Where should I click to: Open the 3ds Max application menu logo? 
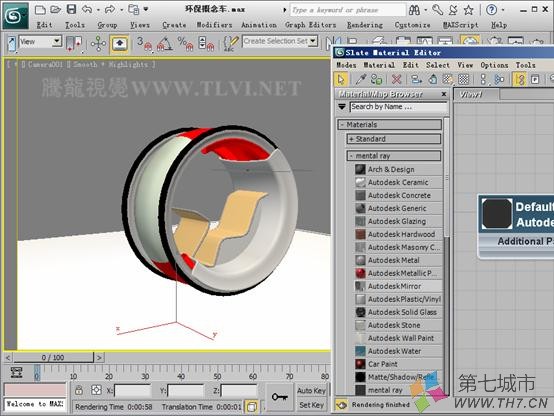(x=16, y=16)
